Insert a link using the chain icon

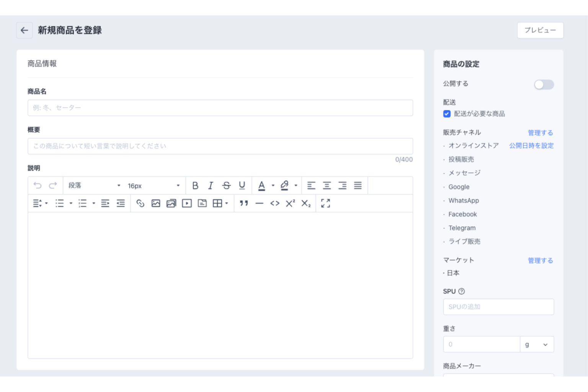(140, 203)
